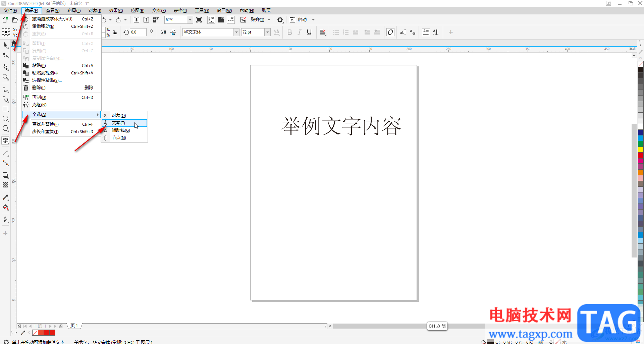The width and height of the screenshot is (644, 344).
Task: Click the Import icon
Action: pyautogui.click(x=137, y=20)
